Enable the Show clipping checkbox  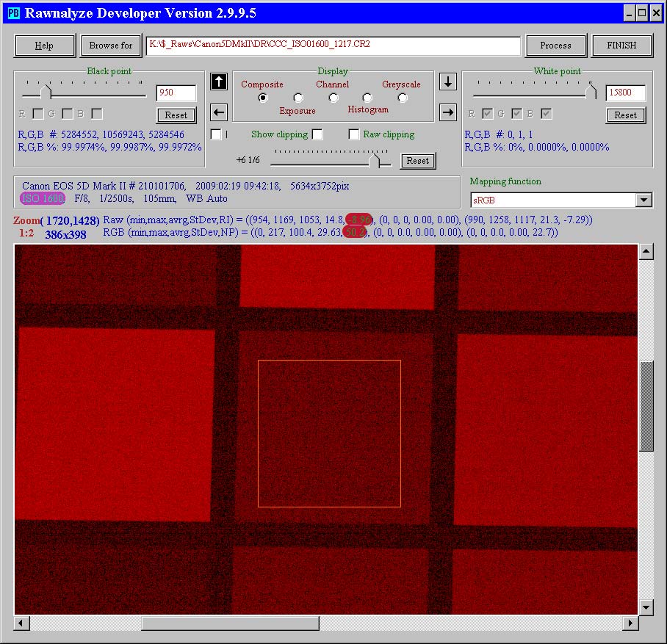coord(317,134)
